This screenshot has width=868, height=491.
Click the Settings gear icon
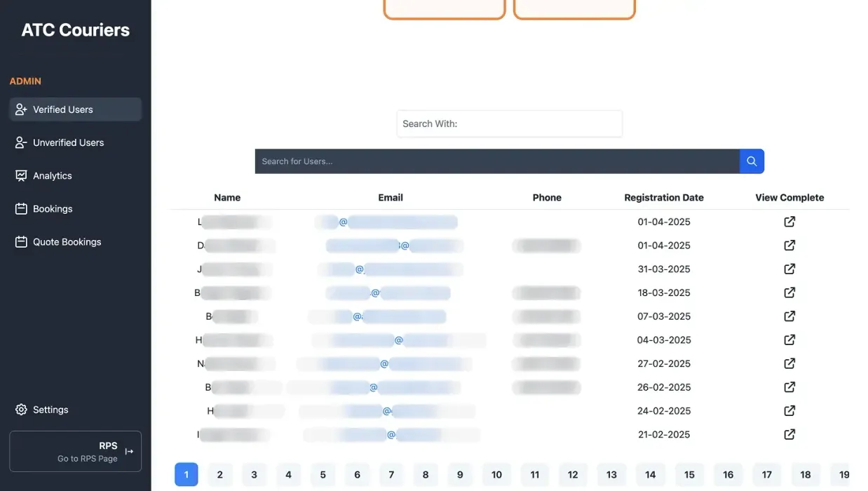[21, 409]
